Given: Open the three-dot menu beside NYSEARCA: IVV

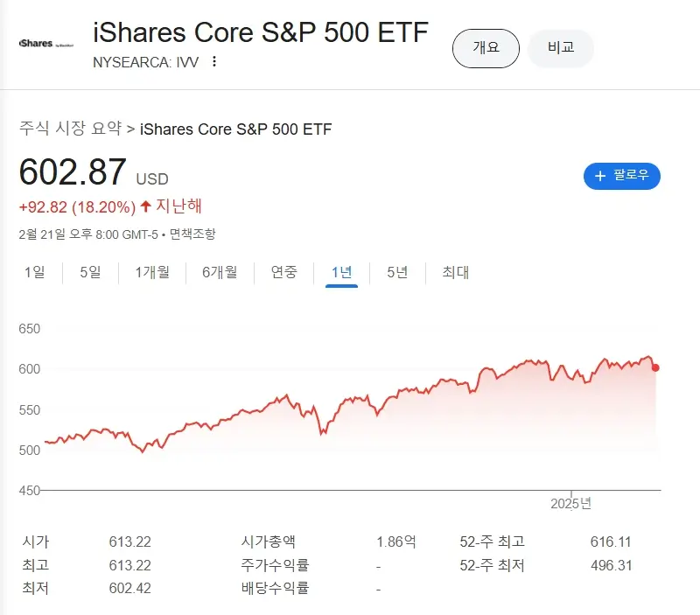Looking at the screenshot, I should 215,61.
